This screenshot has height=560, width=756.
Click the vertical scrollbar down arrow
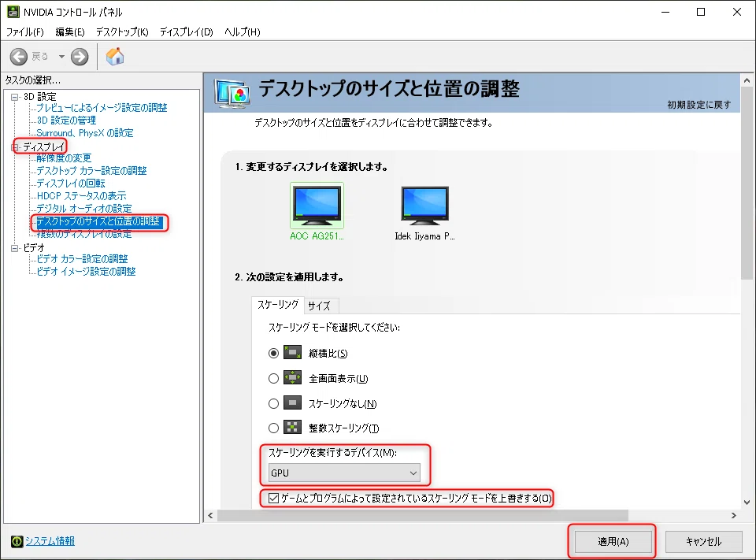[747, 503]
